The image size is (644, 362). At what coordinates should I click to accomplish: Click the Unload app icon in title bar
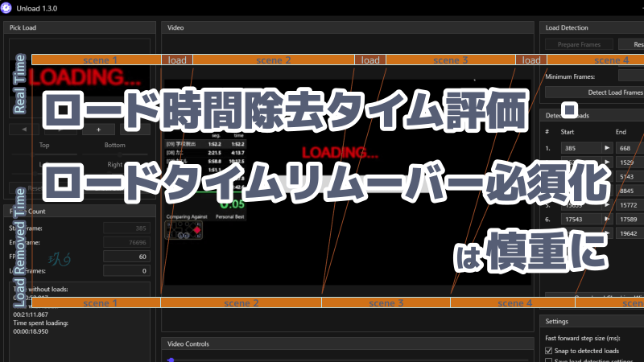9,7
